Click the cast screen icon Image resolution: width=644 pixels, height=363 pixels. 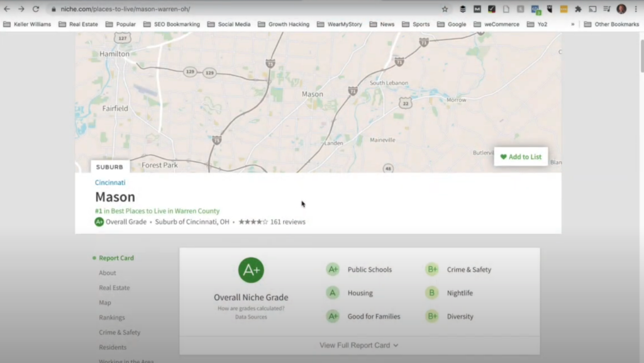click(x=592, y=9)
